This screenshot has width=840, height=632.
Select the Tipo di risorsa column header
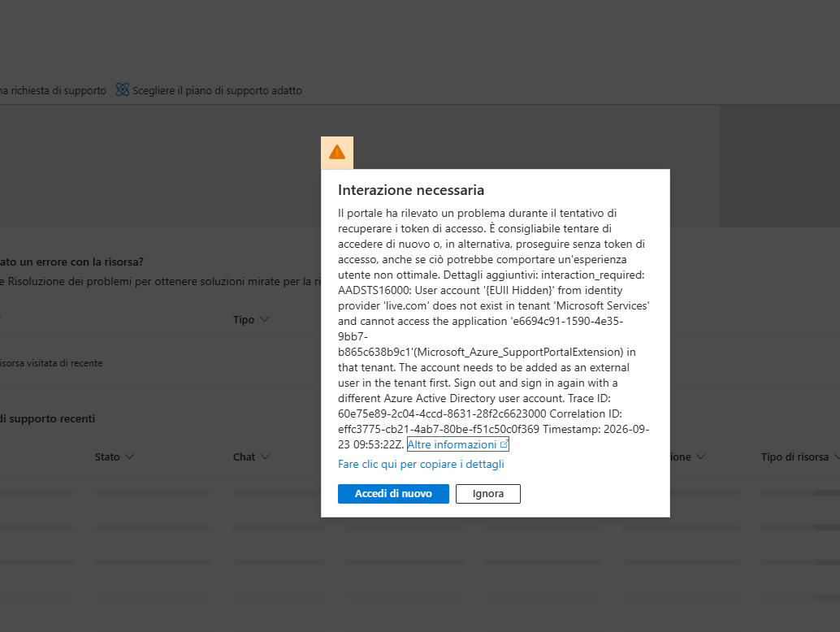(795, 457)
